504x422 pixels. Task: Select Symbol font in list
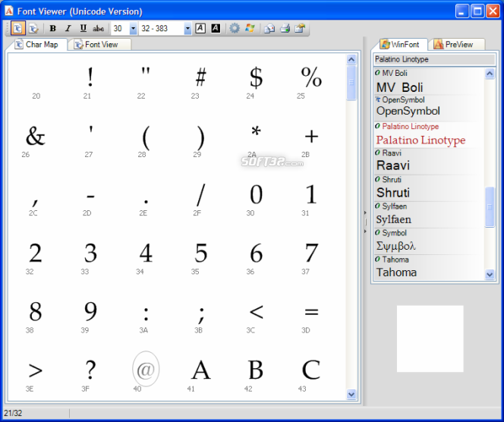pyautogui.click(x=429, y=241)
